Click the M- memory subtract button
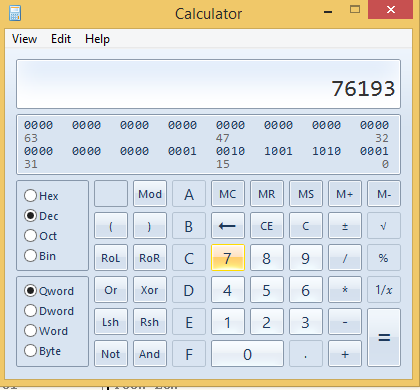Image resolution: width=420 pixels, height=390 pixels. pyautogui.click(x=384, y=194)
